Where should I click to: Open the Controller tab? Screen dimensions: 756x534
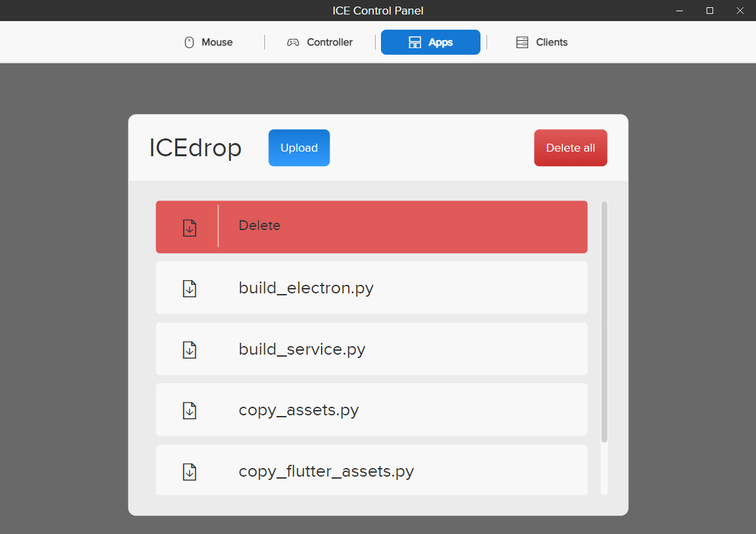(x=330, y=42)
